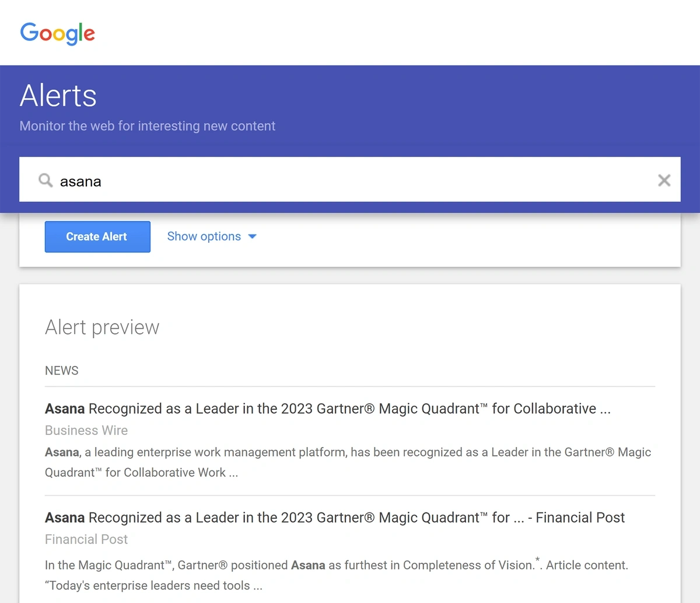This screenshot has height=603, width=700.
Task: Click bold Asana in first headline
Action: pyautogui.click(x=65, y=409)
